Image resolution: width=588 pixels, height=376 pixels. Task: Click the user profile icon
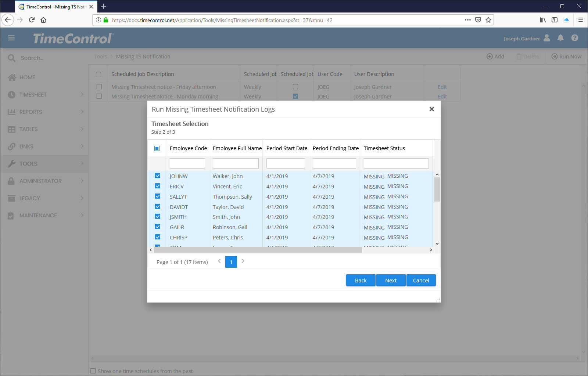tap(547, 38)
